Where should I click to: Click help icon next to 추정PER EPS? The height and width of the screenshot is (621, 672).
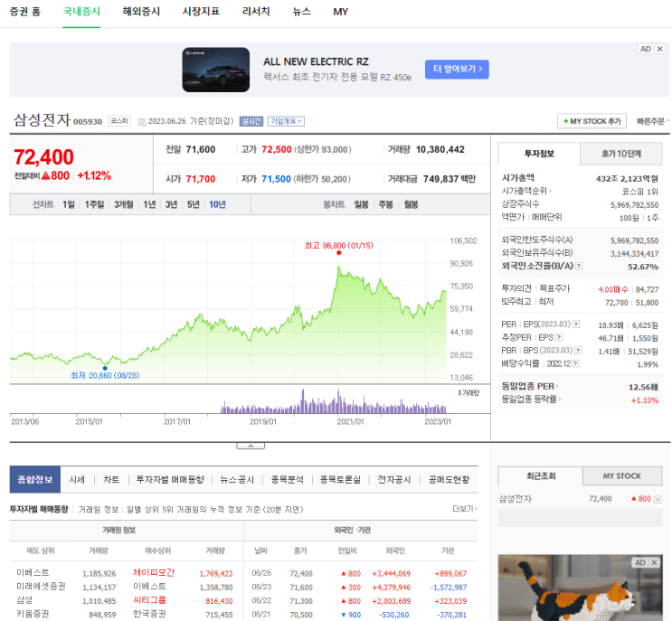point(559,337)
